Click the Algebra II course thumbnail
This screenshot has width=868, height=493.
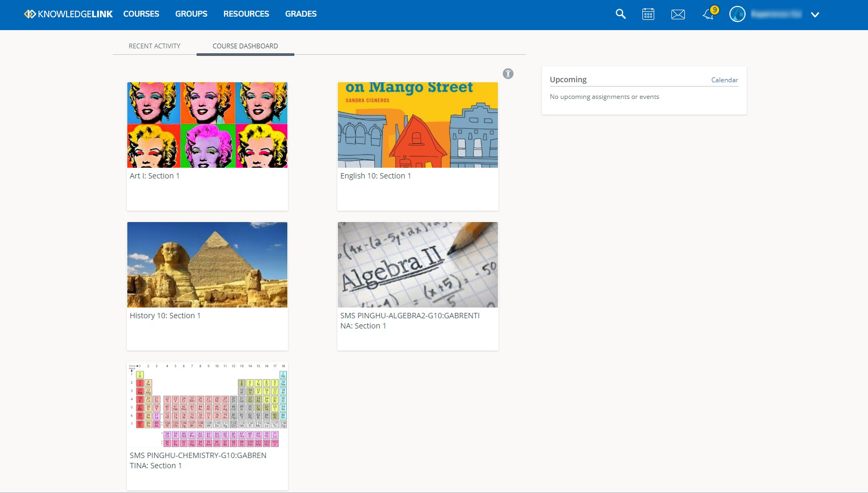(x=418, y=265)
